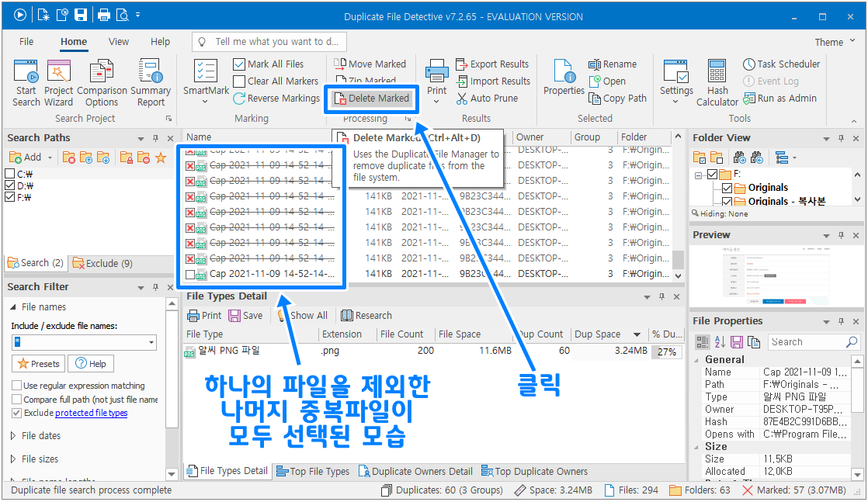
Task: Open the Help ribbon tab
Action: tap(160, 42)
